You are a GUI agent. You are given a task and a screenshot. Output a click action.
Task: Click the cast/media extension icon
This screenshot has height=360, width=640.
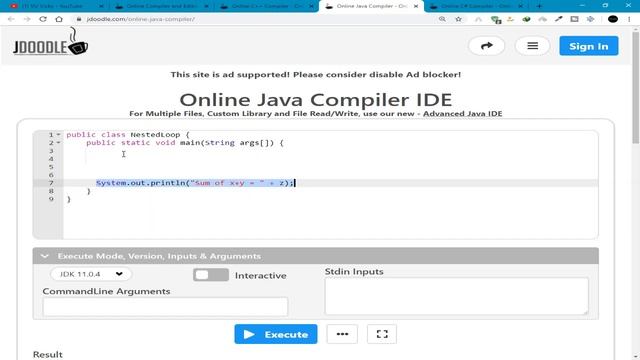574,19
